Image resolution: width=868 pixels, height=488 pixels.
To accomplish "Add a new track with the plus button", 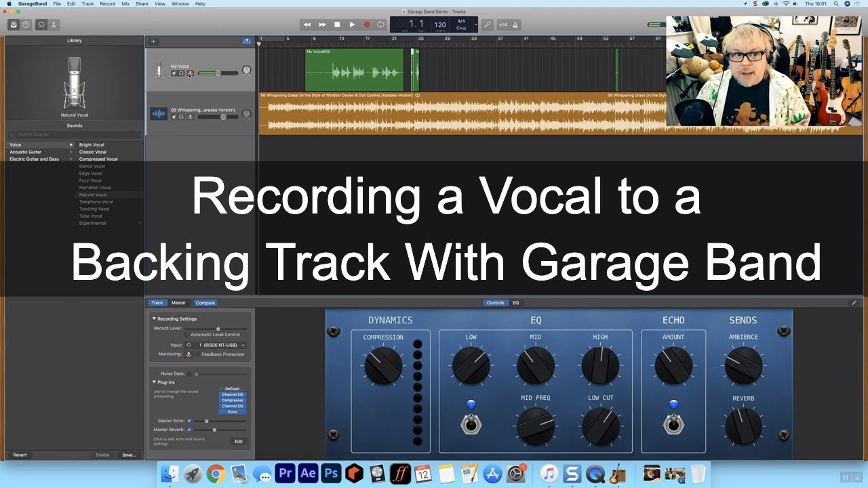I will (x=153, y=41).
